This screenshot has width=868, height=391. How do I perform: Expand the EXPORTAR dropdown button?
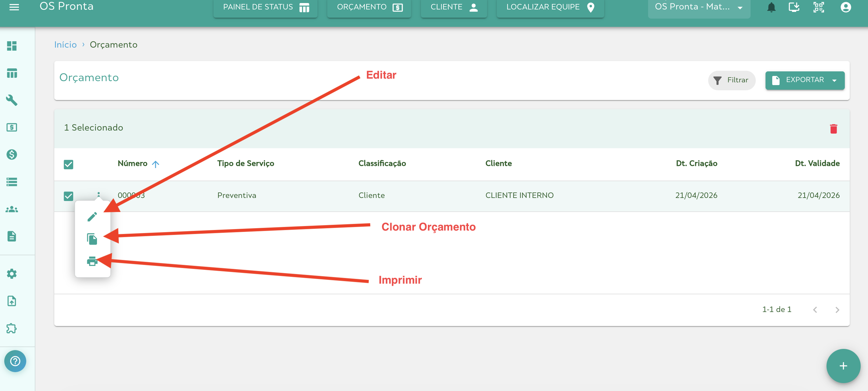(x=805, y=80)
